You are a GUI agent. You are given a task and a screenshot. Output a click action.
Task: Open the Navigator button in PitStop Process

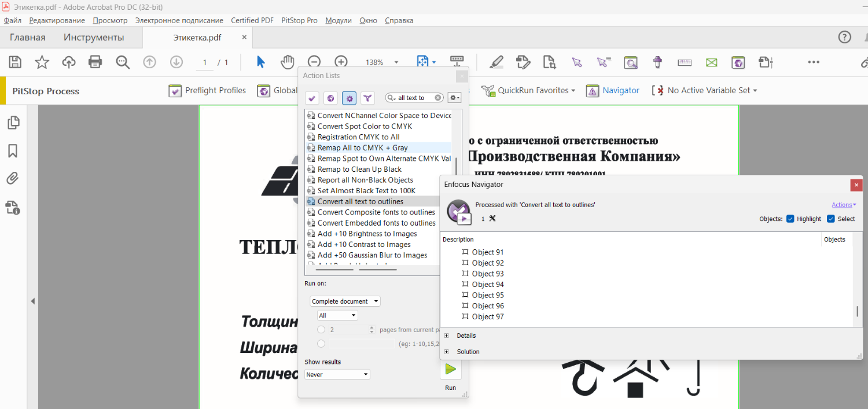click(x=613, y=90)
